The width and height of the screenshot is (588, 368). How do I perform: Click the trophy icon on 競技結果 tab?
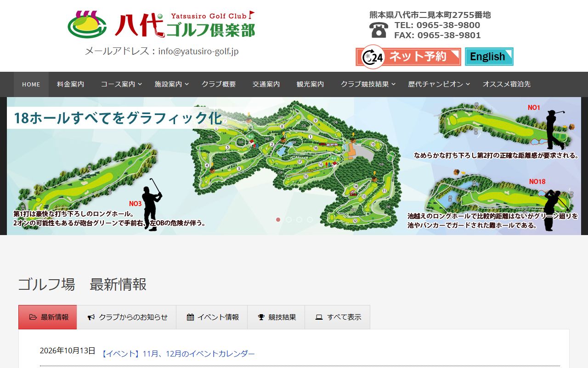pos(261,317)
